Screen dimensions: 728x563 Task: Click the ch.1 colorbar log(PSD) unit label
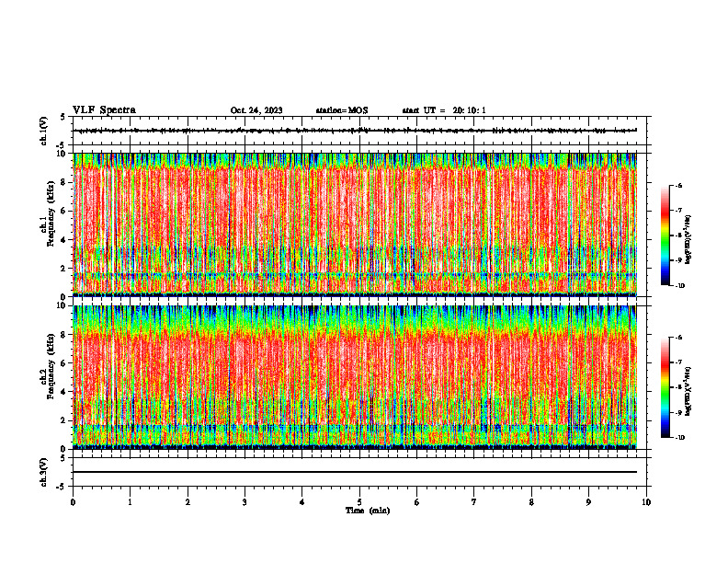click(688, 240)
